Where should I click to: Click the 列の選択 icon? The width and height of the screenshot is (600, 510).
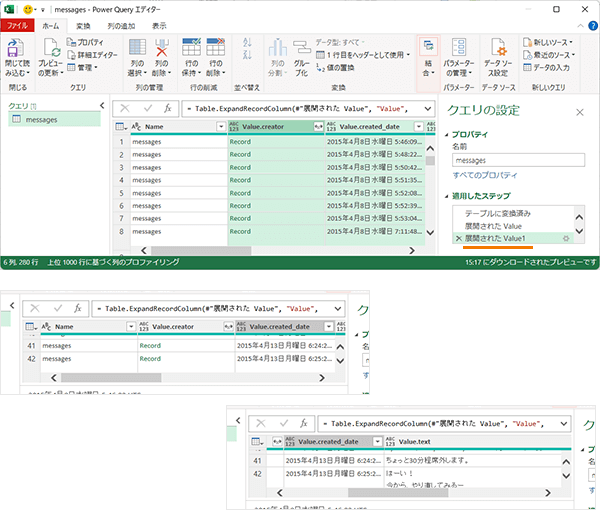(137, 47)
